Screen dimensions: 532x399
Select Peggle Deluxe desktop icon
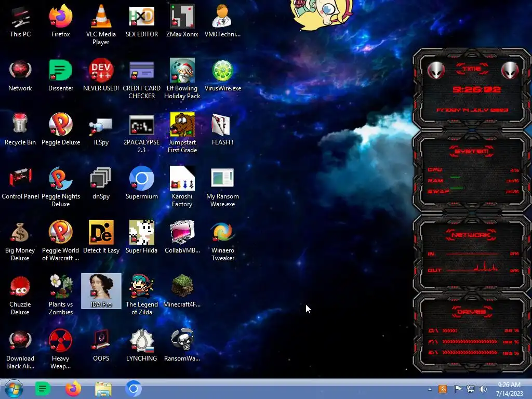click(x=60, y=129)
